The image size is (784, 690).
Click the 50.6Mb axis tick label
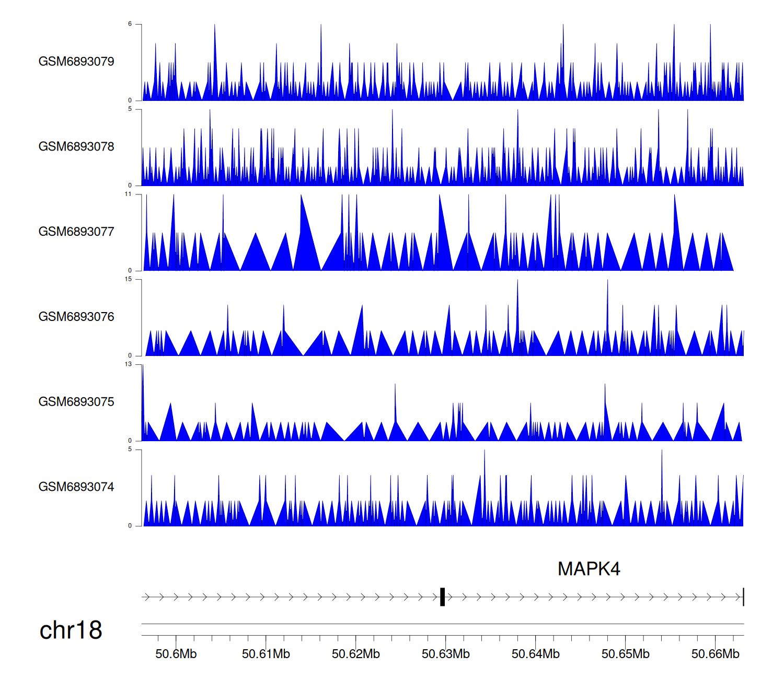[x=176, y=654]
